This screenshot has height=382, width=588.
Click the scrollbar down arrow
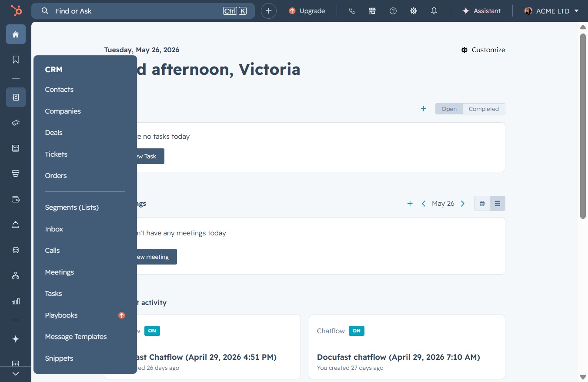point(583,377)
